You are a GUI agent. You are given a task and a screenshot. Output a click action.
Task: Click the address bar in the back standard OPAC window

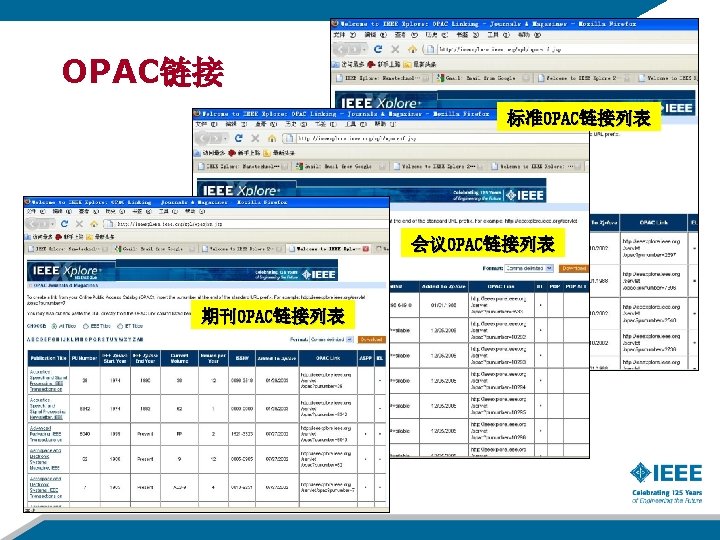click(x=560, y=49)
